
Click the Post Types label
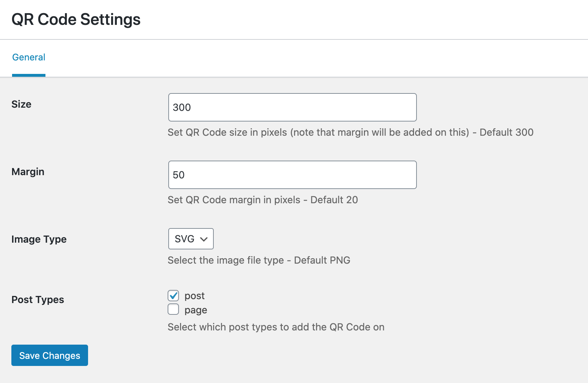[38, 300]
